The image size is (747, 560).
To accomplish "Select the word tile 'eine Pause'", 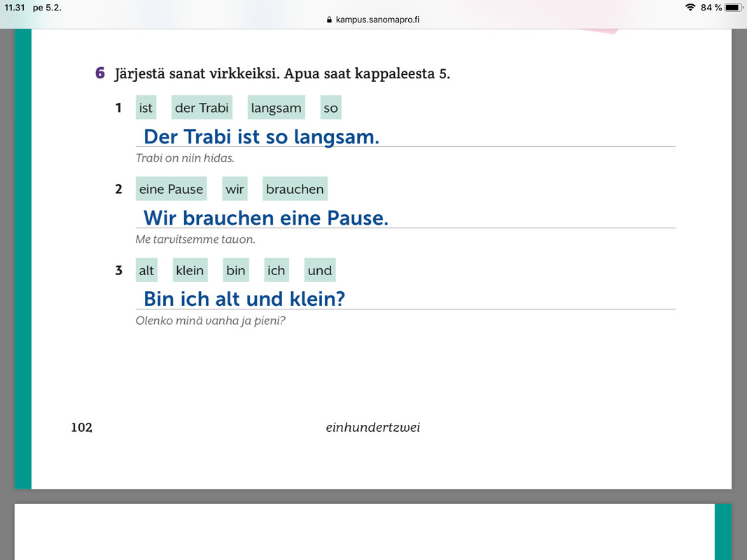I will [171, 189].
